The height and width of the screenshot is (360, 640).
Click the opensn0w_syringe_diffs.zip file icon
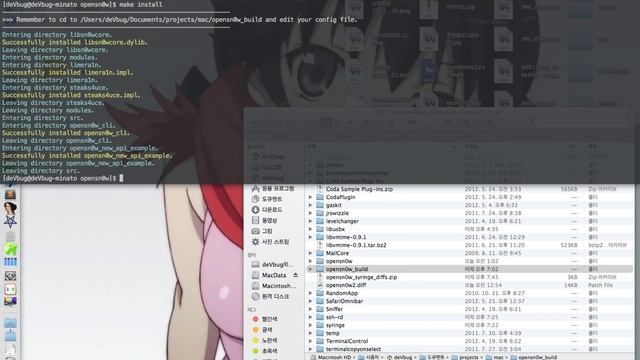coord(320,277)
